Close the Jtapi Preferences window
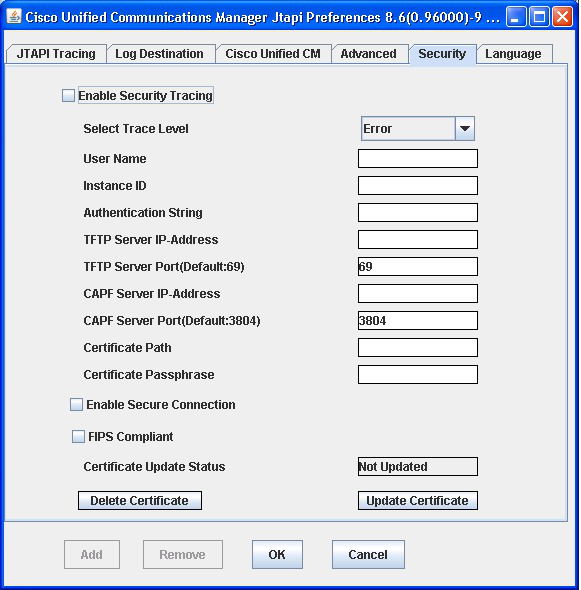The width and height of the screenshot is (581, 590). [x=563, y=17]
